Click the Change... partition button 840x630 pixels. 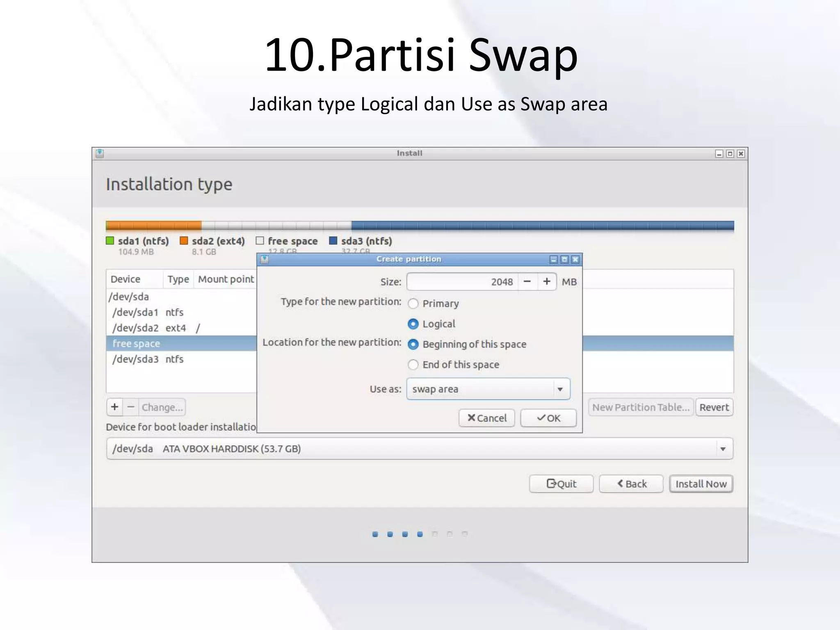coord(162,407)
